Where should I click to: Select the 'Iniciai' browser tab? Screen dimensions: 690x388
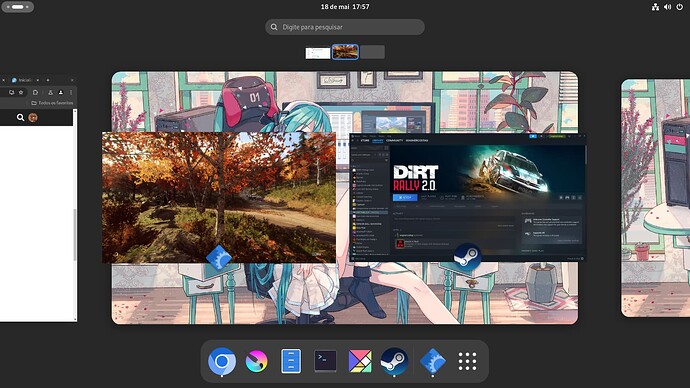25,80
